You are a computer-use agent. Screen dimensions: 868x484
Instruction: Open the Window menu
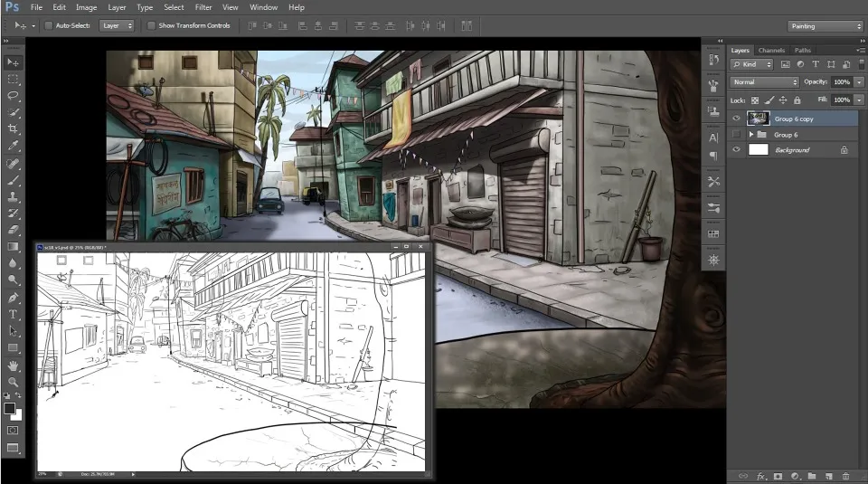(x=263, y=7)
